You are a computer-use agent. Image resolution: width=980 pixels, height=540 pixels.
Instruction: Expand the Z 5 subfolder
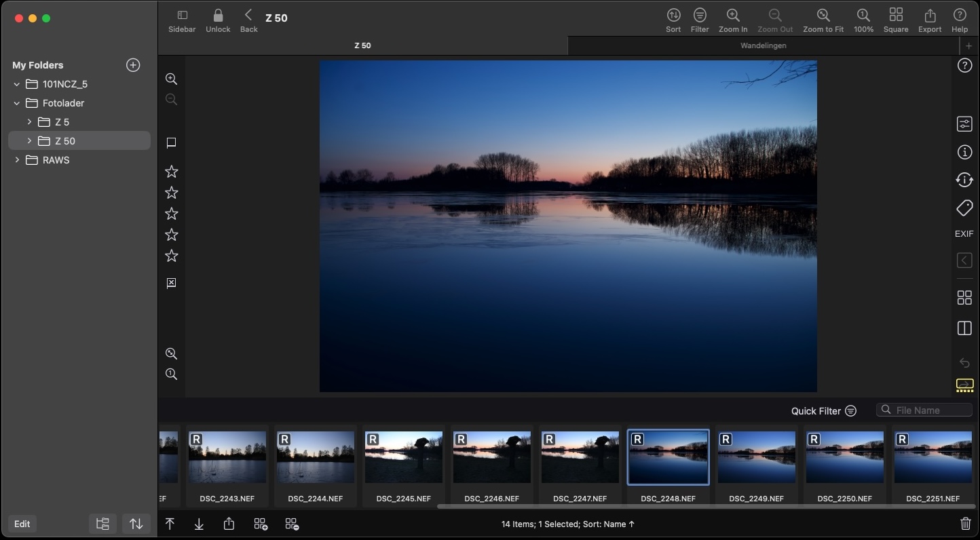tap(29, 122)
